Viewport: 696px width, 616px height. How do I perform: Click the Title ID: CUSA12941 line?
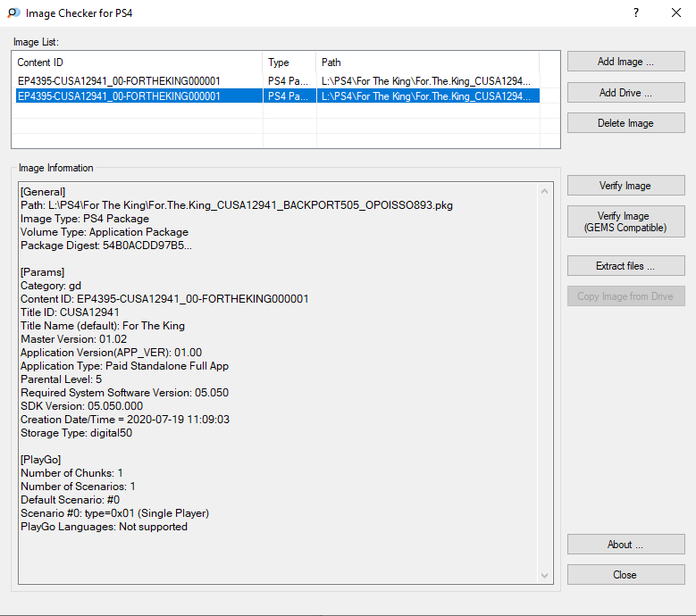click(70, 312)
